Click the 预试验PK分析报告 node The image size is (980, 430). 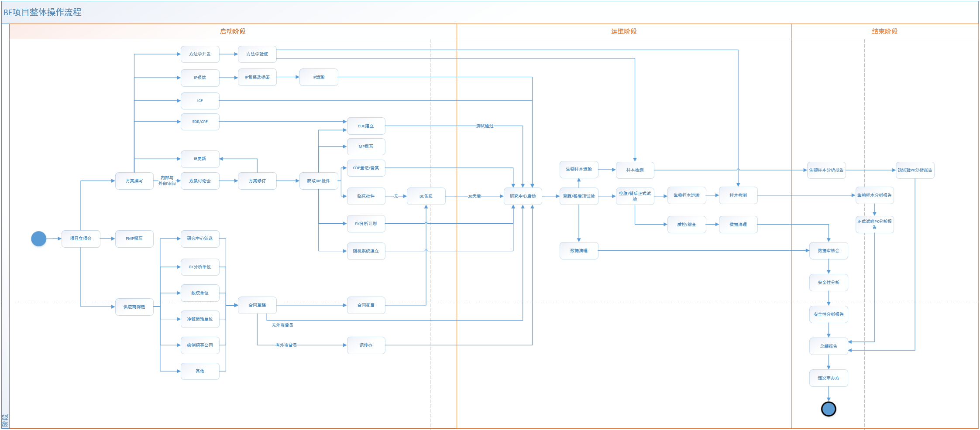pyautogui.click(x=915, y=170)
